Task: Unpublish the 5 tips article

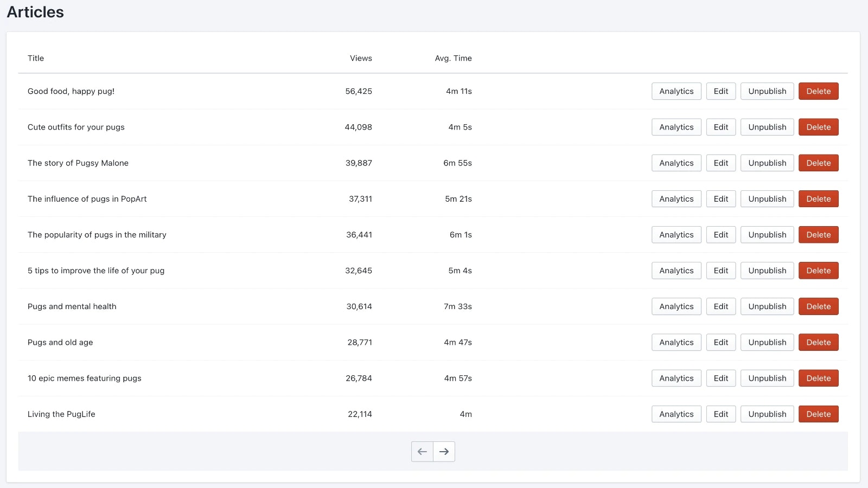Action: coord(767,271)
